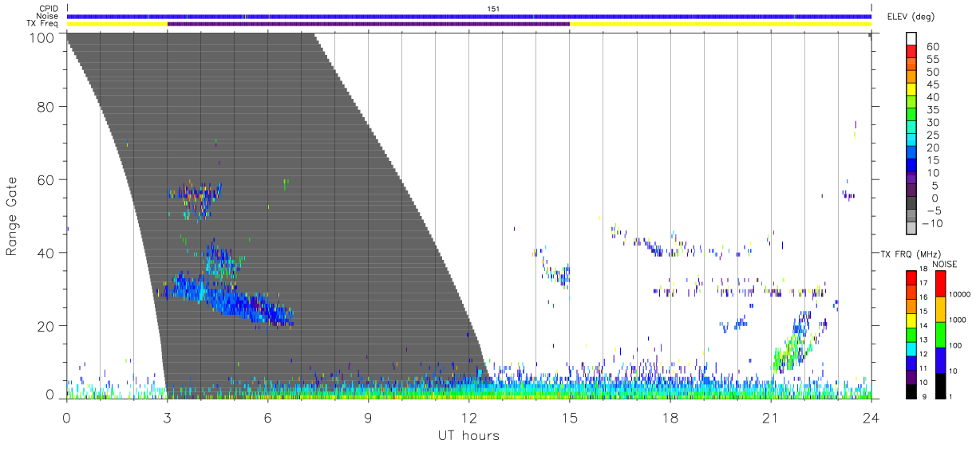980x452 pixels.
Task: Pick the white top segment of ELEV color bar
Action: [911, 40]
